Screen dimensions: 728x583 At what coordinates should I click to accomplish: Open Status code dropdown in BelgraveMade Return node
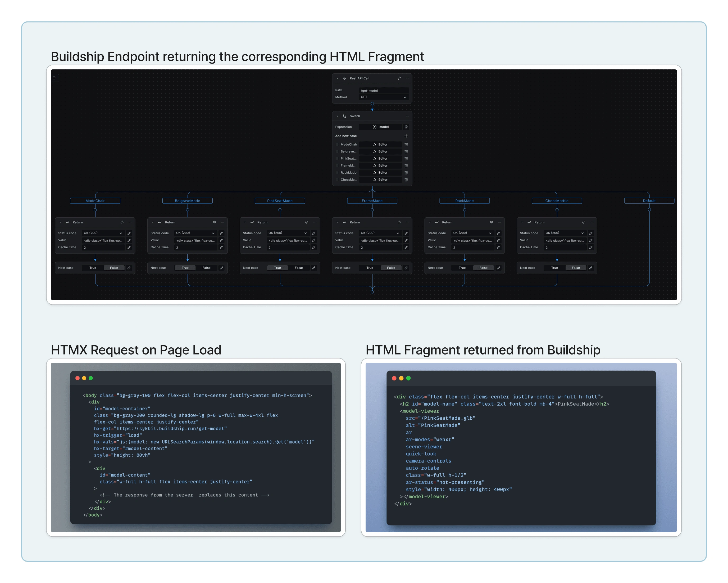click(196, 233)
